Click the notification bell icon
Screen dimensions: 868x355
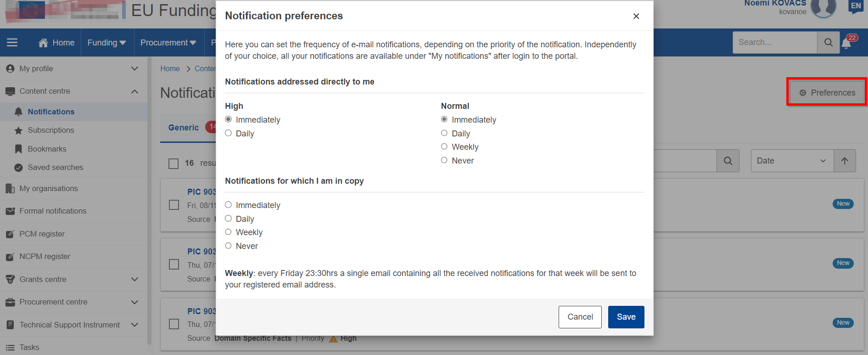click(x=846, y=43)
